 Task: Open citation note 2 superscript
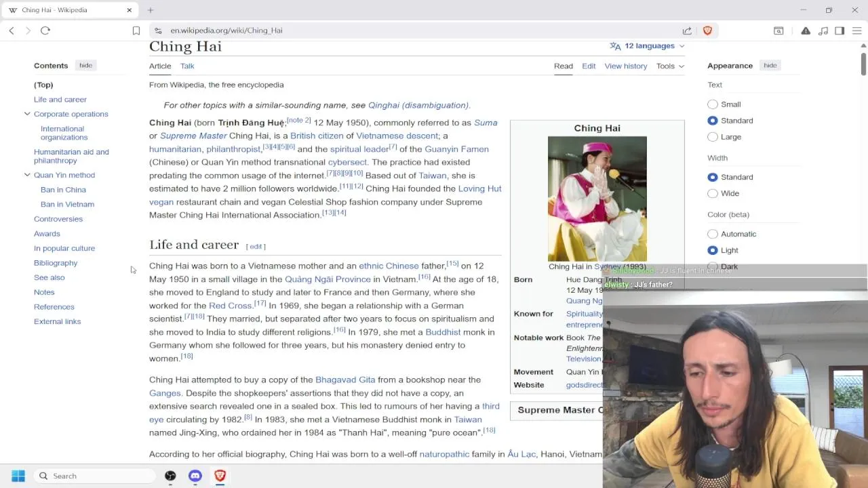pyautogui.click(x=299, y=120)
